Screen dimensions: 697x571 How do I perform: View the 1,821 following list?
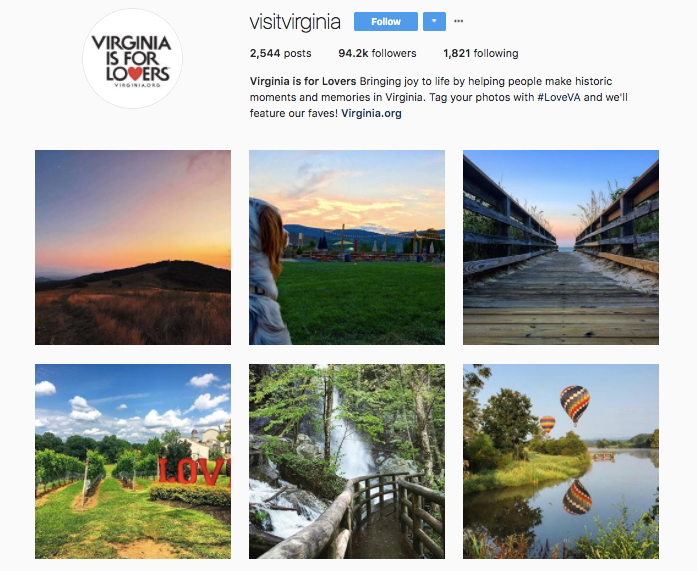click(481, 53)
